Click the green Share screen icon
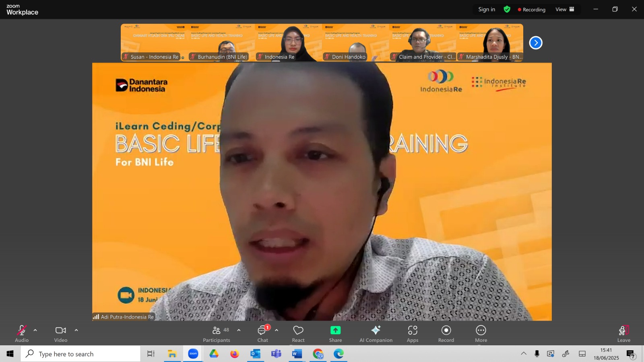644x362 pixels. pos(335,330)
